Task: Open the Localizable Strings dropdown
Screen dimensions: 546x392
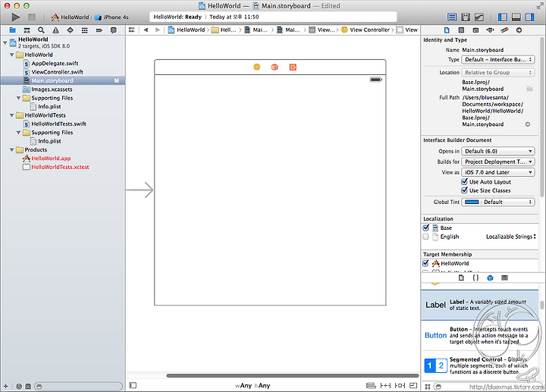Action: point(511,237)
